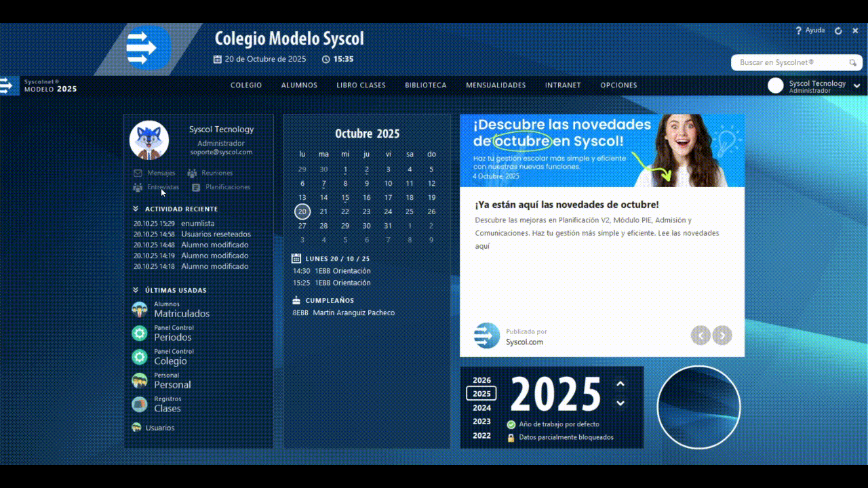Screen dimensions: 868x488
Task: Click the Ayuda help icon
Action: click(798, 30)
